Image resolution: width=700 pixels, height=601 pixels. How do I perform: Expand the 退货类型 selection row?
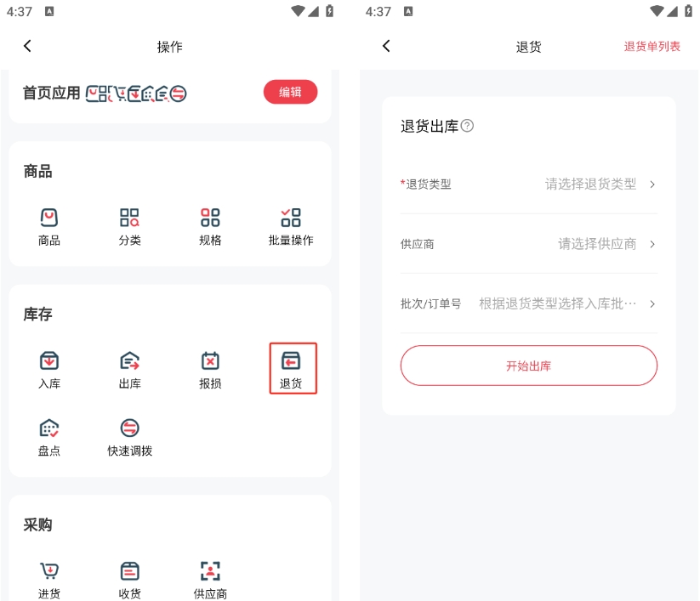point(528,184)
